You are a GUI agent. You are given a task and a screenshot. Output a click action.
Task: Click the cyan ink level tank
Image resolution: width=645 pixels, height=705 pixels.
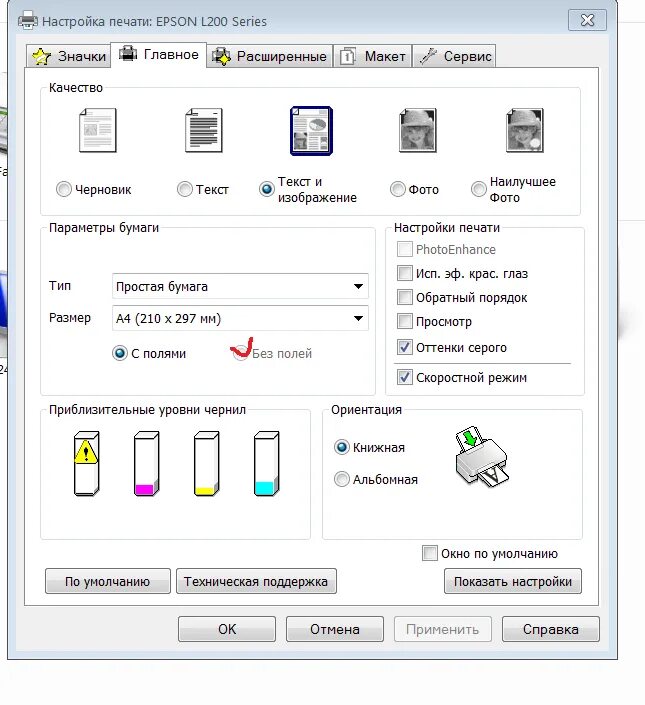(267, 463)
